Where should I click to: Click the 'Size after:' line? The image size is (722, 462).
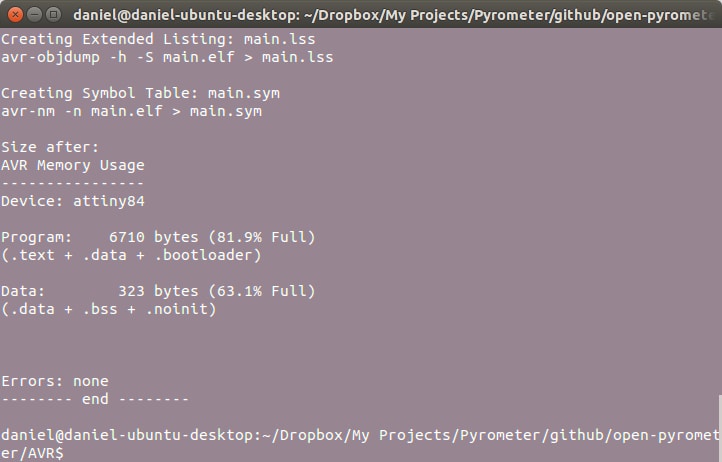[x=50, y=147]
